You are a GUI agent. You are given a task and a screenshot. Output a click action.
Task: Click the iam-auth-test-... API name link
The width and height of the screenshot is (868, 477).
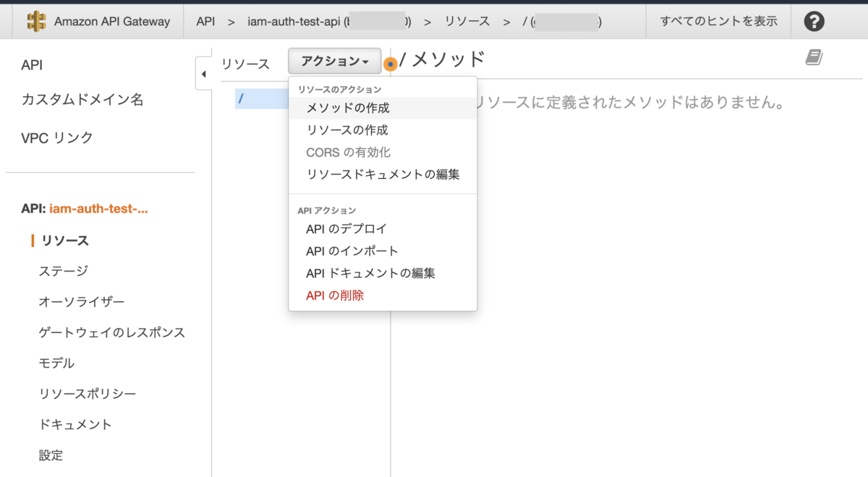coord(98,209)
